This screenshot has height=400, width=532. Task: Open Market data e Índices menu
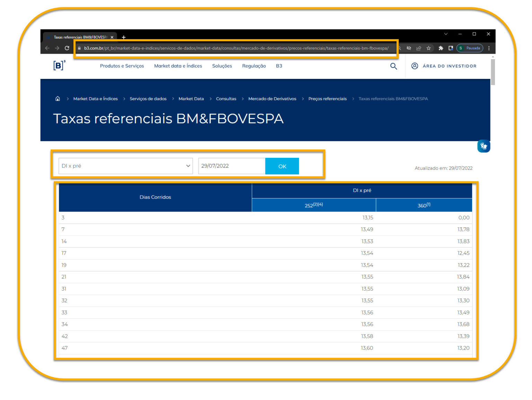tap(178, 66)
